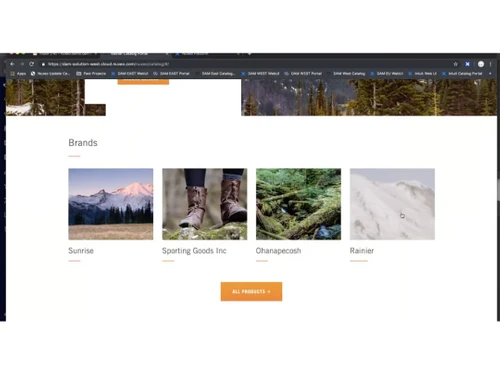The width and height of the screenshot is (500, 375).
Task: Open the DAM EAST WebUI bookmark
Action: point(130,73)
